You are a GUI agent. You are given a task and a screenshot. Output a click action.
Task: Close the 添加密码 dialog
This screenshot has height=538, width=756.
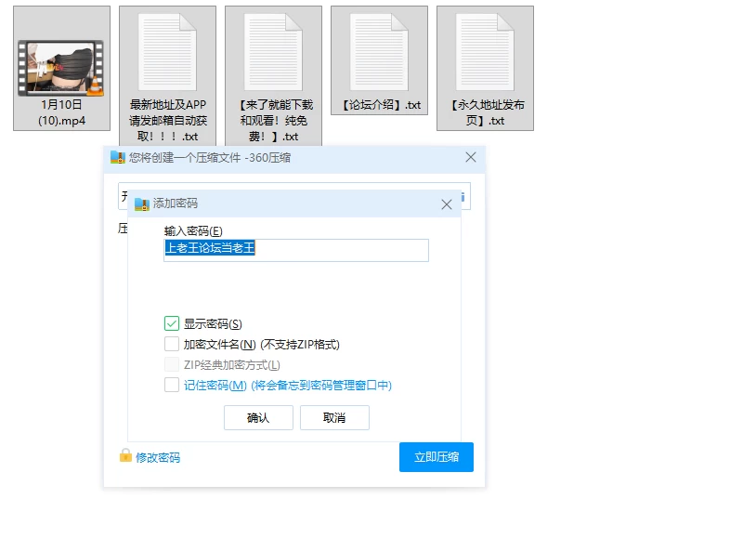coord(447,204)
